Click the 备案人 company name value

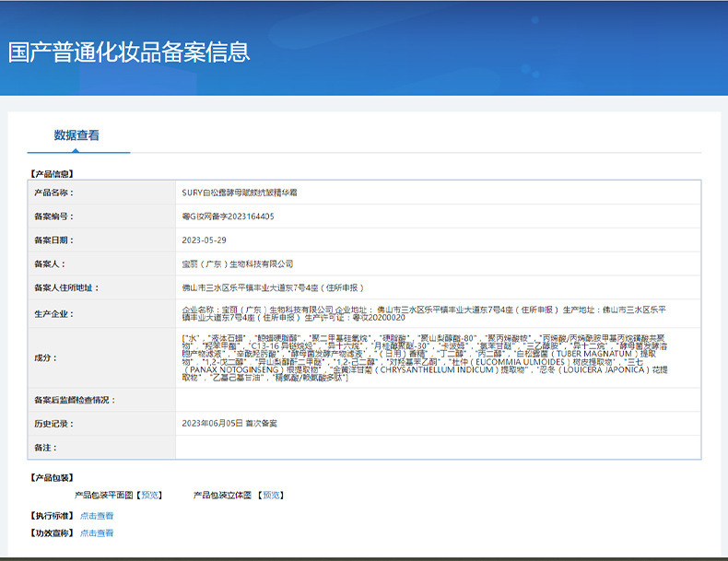pos(238,263)
